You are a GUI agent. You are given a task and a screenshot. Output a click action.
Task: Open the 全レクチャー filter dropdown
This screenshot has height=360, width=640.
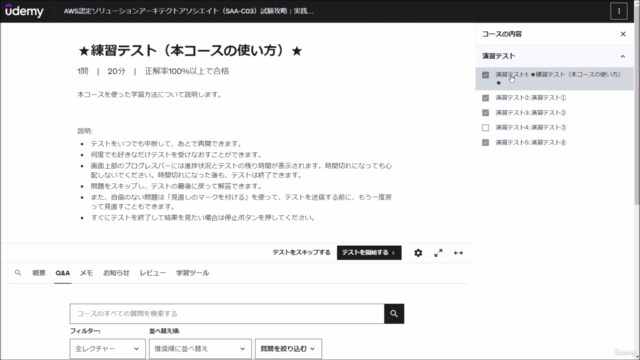tap(107, 349)
